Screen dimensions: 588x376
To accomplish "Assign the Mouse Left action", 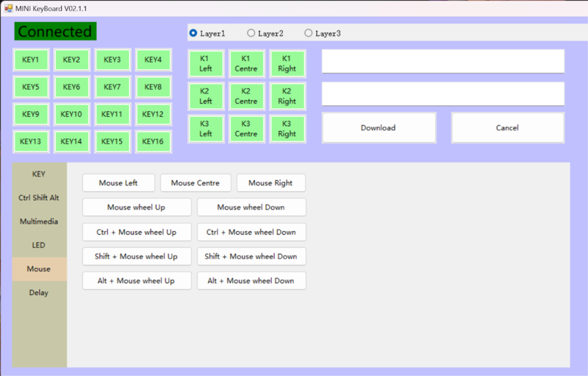I will (x=118, y=183).
